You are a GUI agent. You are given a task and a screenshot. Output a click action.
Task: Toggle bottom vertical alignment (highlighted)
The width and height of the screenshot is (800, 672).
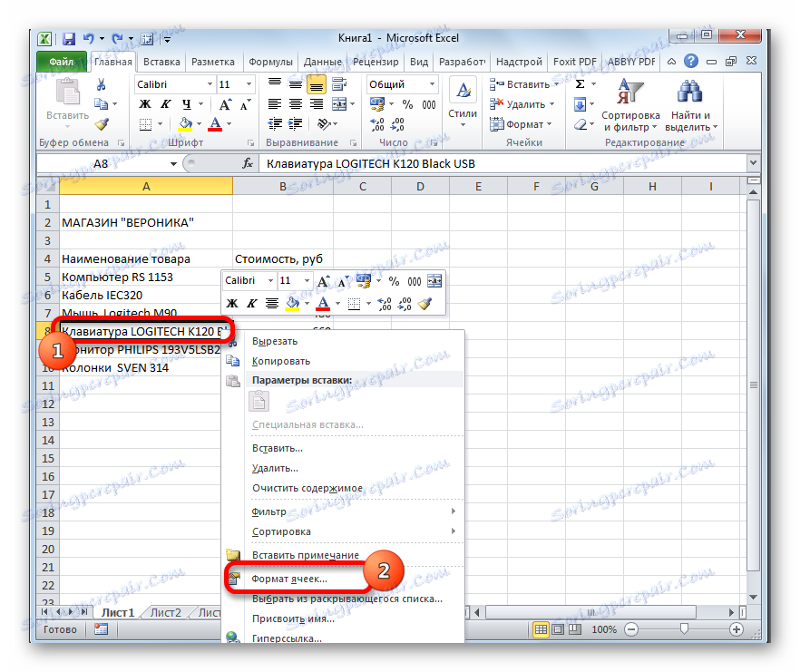coord(317,84)
